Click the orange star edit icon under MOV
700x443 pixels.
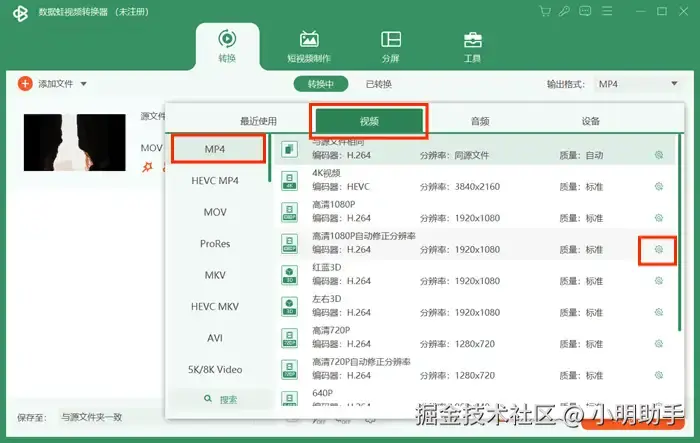point(147,167)
